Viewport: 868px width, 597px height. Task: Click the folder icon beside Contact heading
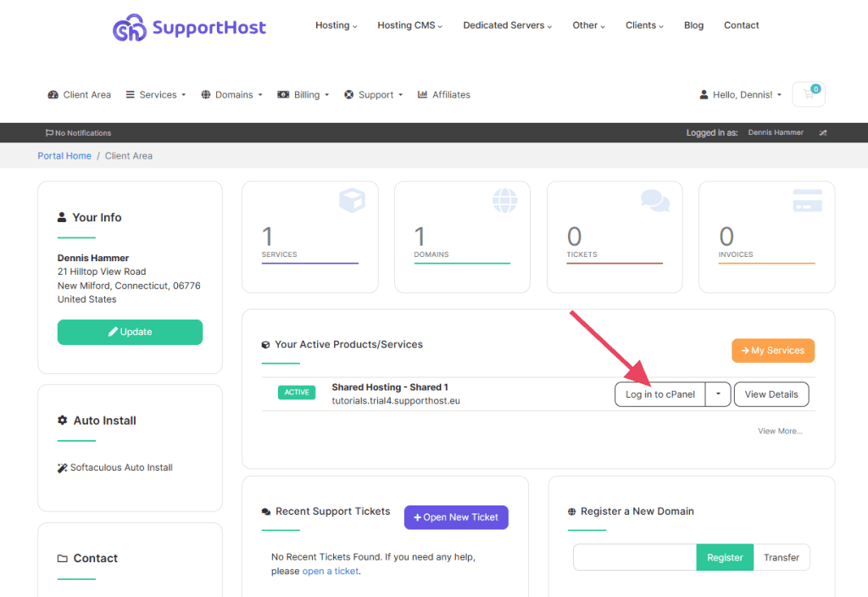[63, 558]
